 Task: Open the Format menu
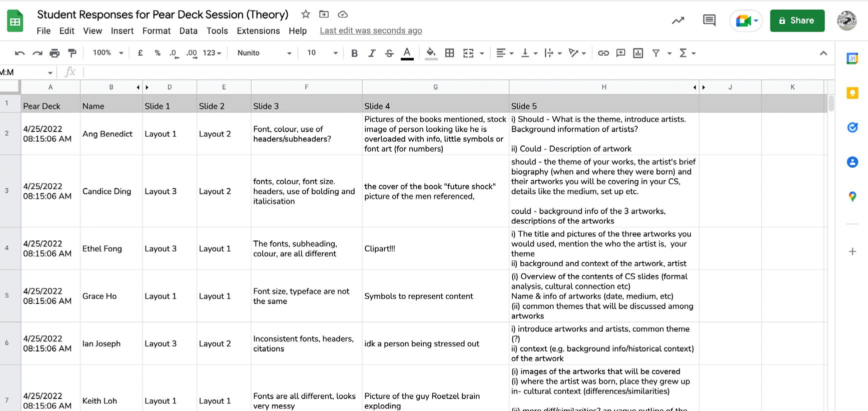coord(157,31)
